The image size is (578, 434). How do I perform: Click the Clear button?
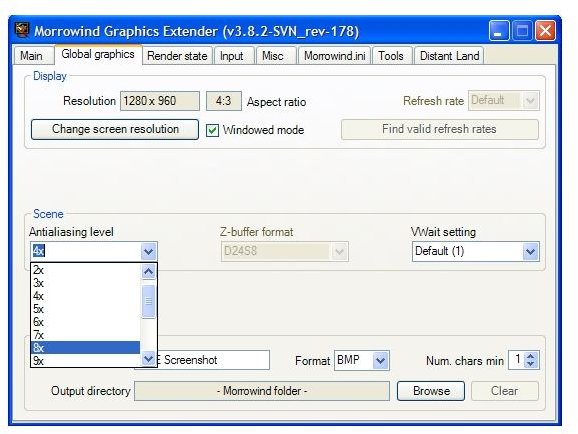[x=505, y=391]
